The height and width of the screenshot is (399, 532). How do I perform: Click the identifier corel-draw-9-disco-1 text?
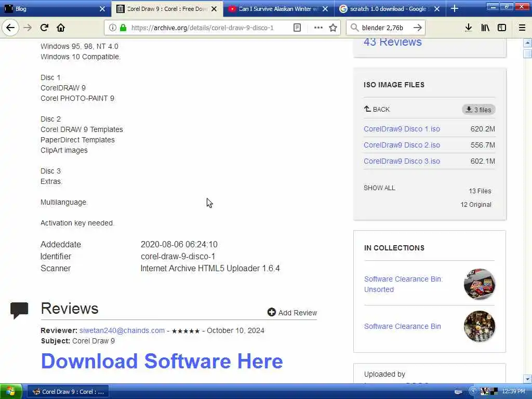point(178,257)
